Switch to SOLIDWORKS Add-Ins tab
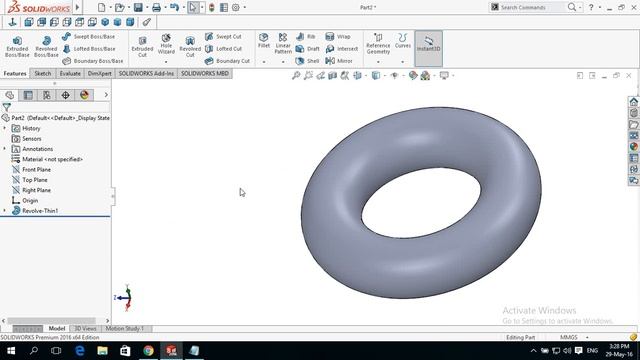 [146, 73]
